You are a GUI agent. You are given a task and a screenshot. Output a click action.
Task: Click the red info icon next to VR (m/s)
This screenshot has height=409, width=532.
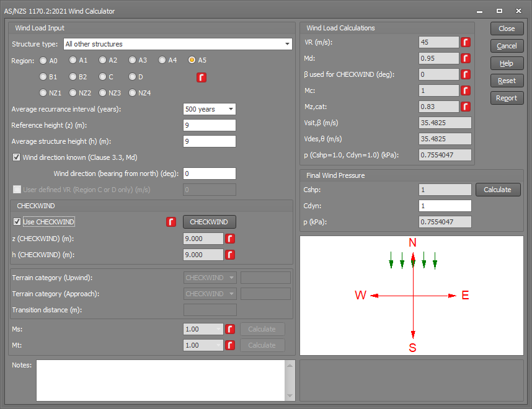tap(466, 42)
